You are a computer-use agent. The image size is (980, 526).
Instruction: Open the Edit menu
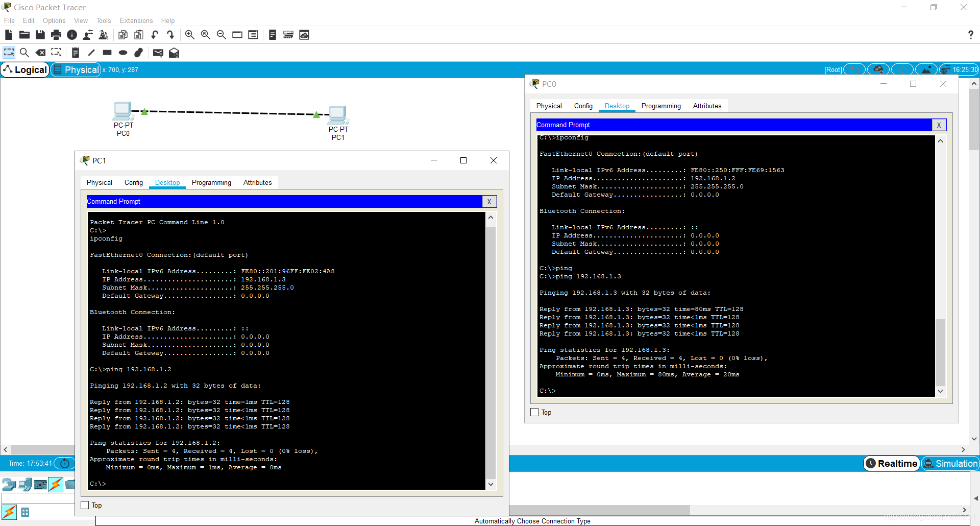29,20
